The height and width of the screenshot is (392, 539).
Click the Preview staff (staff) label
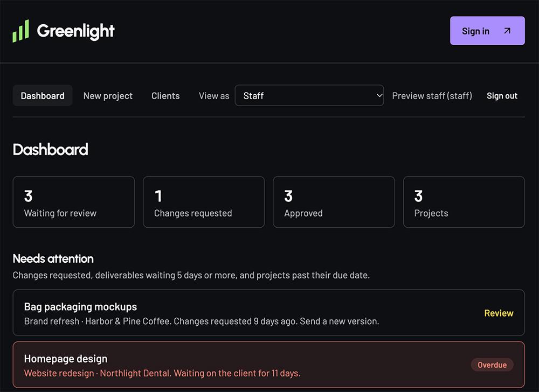(432, 96)
